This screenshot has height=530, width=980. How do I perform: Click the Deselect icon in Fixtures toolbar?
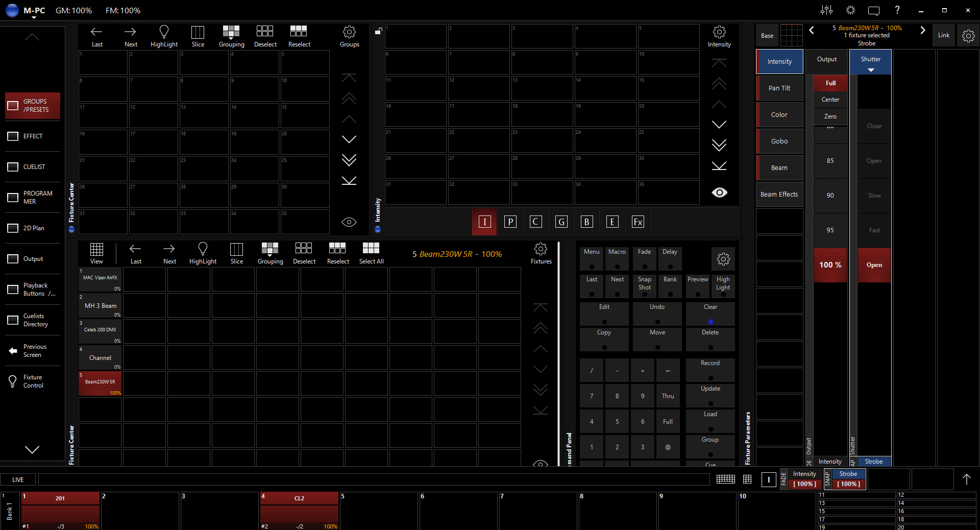coord(304,249)
